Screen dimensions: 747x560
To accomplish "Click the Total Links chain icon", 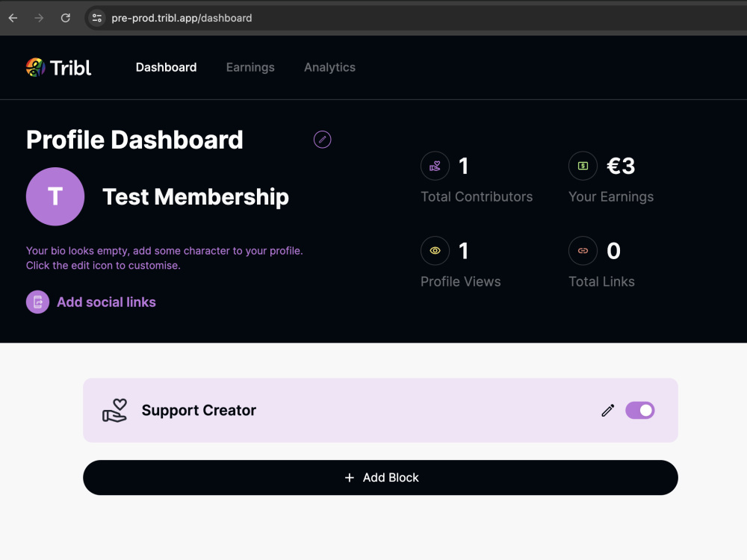I will pos(583,250).
